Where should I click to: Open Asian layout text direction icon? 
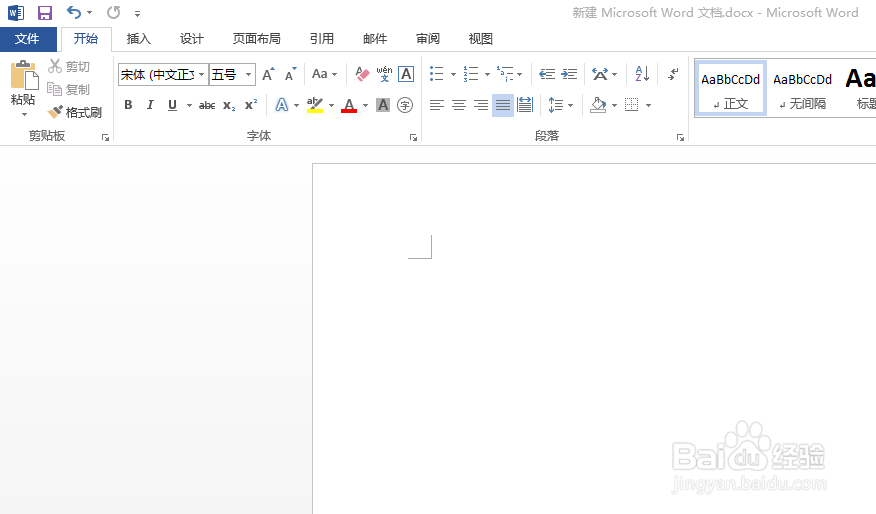tap(600, 74)
